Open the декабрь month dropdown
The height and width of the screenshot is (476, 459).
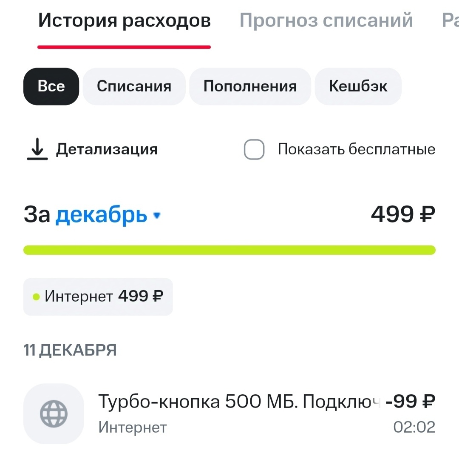coord(101,215)
